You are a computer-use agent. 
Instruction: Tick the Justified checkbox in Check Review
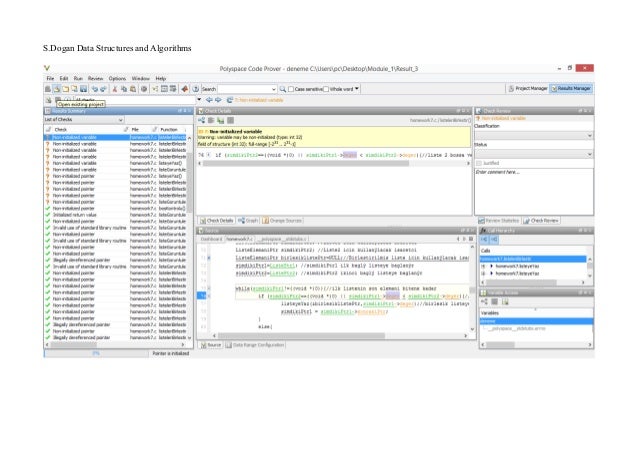point(479,161)
